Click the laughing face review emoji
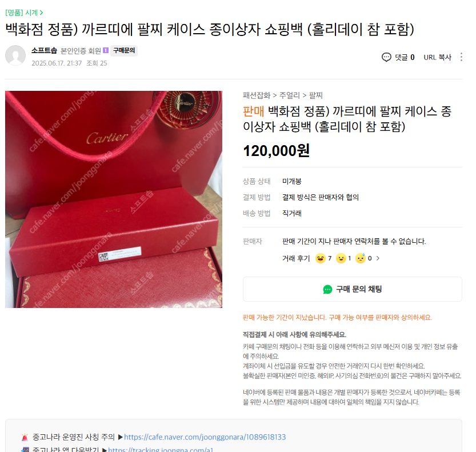Viewport: 476px width, 452px height. pyautogui.click(x=320, y=258)
